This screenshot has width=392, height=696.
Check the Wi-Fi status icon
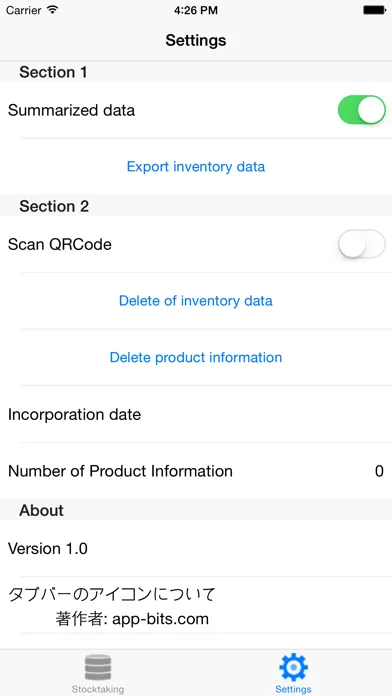click(53, 10)
